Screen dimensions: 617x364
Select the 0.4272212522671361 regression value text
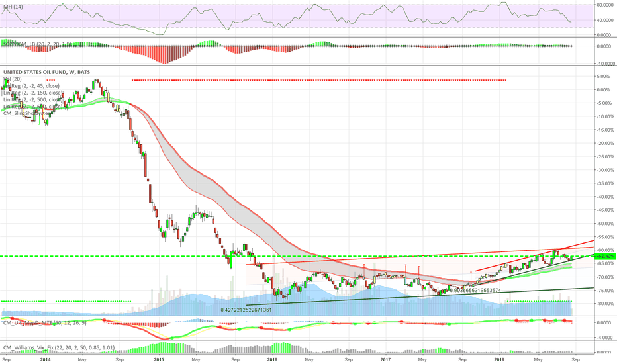(x=246, y=310)
